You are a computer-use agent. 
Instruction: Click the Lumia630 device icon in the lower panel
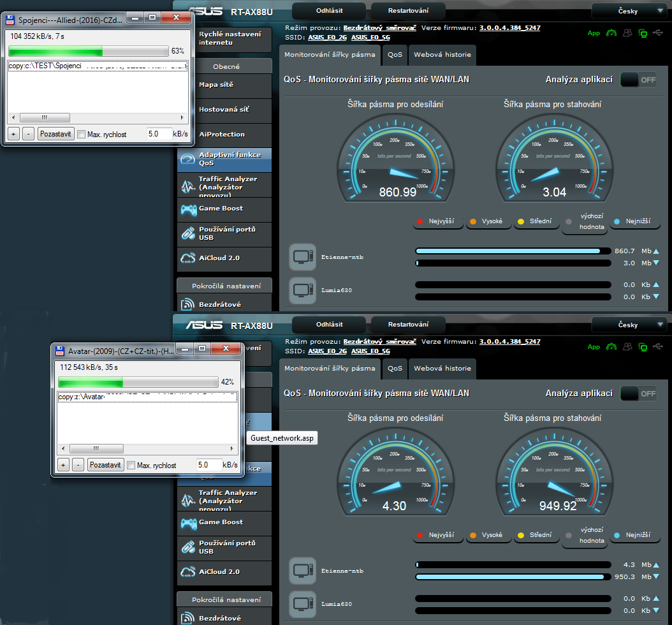[x=302, y=604]
